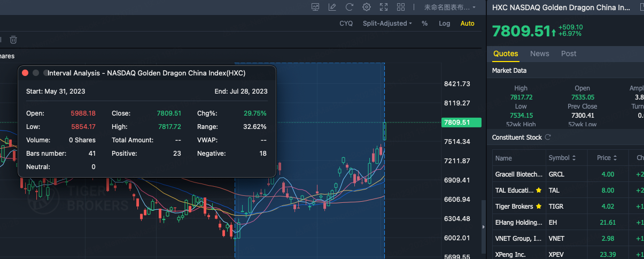Toggle the star next to TAL Education

pyautogui.click(x=539, y=190)
